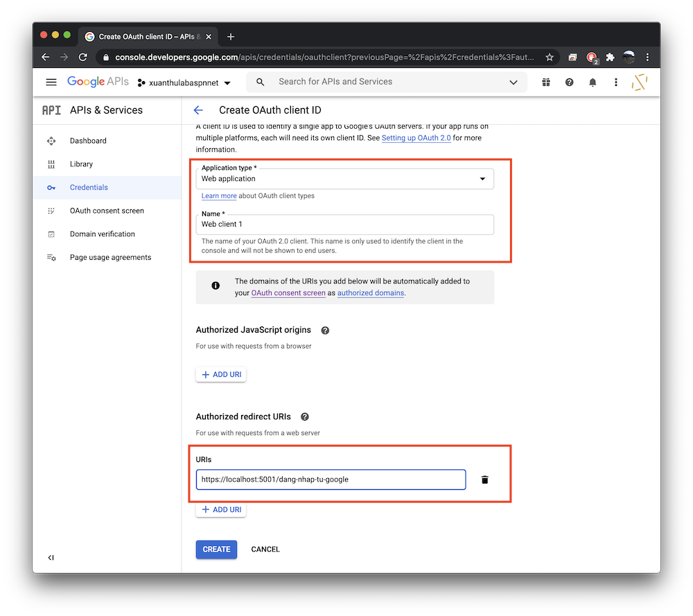This screenshot has height=616, width=693.
Task: Open the hamburger navigation menu
Action: 51,82
